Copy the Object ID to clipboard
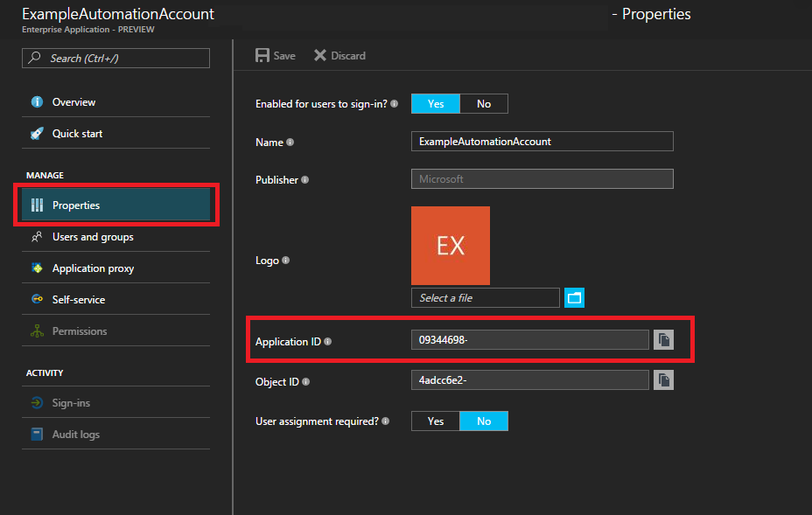 click(663, 379)
